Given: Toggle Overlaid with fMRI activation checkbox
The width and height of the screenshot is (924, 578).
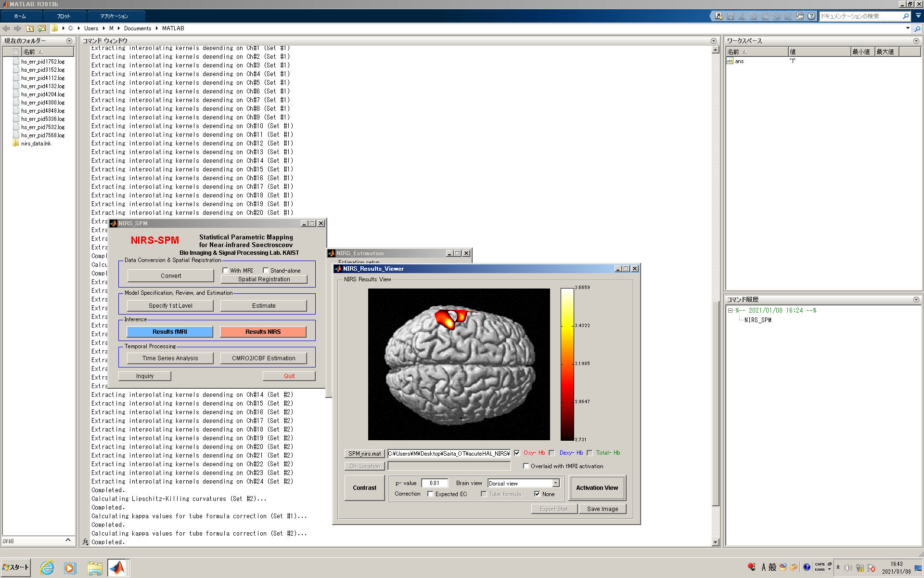Looking at the screenshot, I should pos(526,466).
